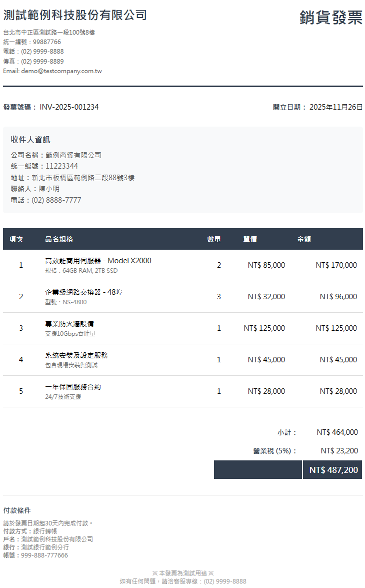This screenshot has width=365, height=588.
Task: Click quantity 3 in the network switch row
Action: click(219, 297)
